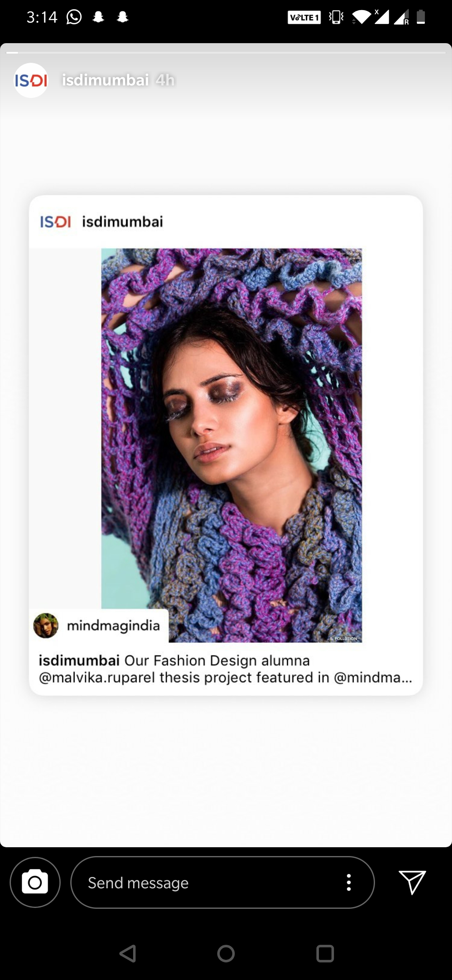Tap the Android back navigation triangle
The width and height of the screenshot is (452, 980).
[x=128, y=954]
